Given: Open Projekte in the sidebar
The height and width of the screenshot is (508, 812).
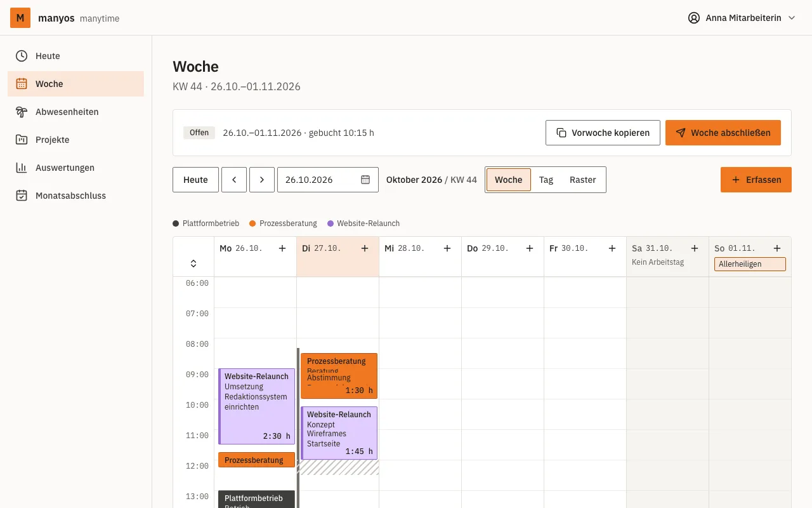Looking at the screenshot, I should pyautogui.click(x=75, y=140).
